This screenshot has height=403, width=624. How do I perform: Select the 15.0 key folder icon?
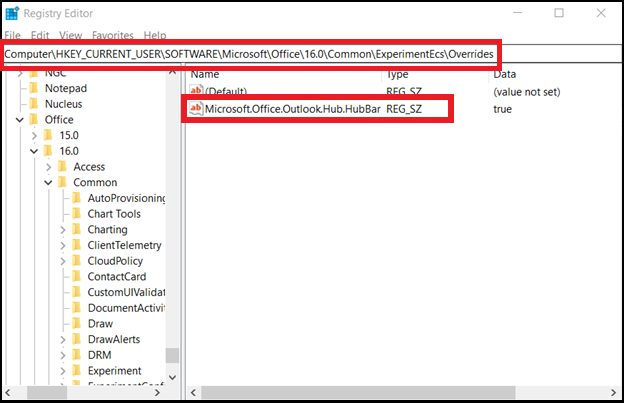48,135
